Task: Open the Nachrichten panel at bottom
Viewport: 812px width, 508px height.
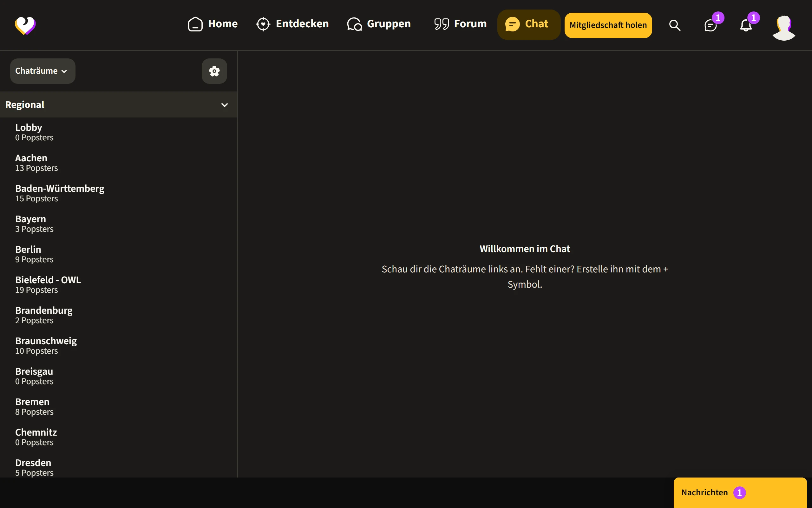Action: point(740,492)
